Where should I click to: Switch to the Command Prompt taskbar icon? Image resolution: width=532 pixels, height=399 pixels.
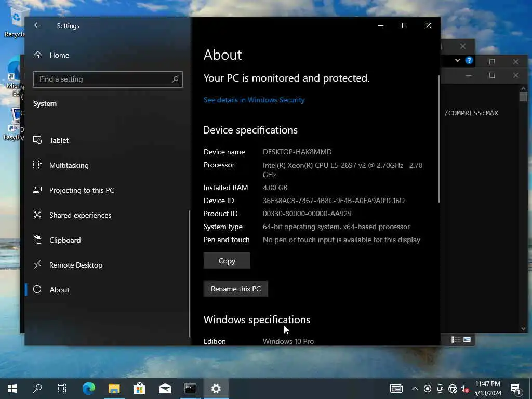190,389
